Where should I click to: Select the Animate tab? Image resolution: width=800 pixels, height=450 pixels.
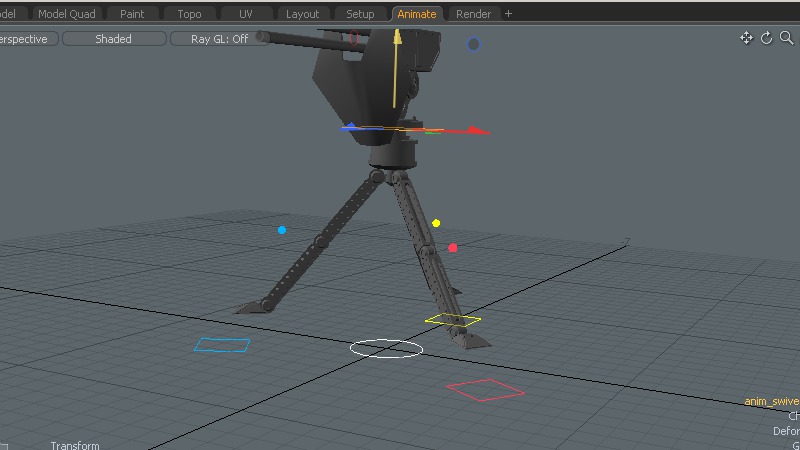[417, 14]
